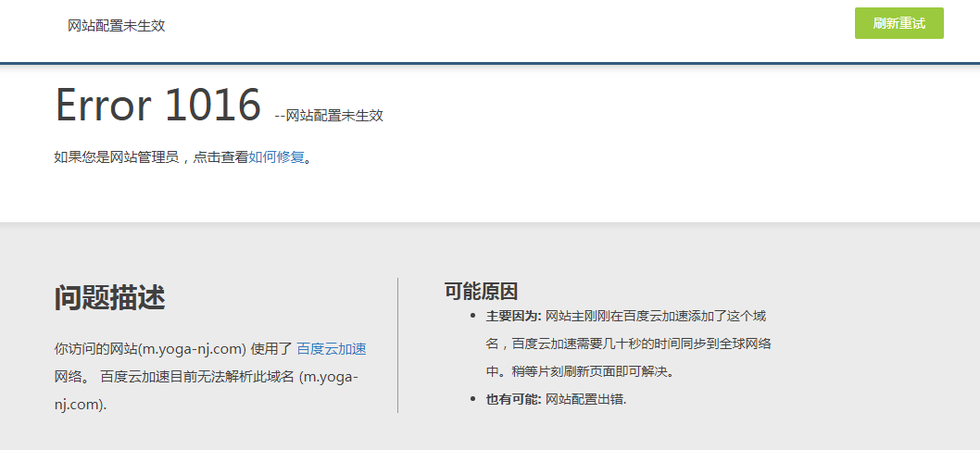980x450 pixels.
Task: Open the blue 百度云加速 link
Action: (331, 349)
